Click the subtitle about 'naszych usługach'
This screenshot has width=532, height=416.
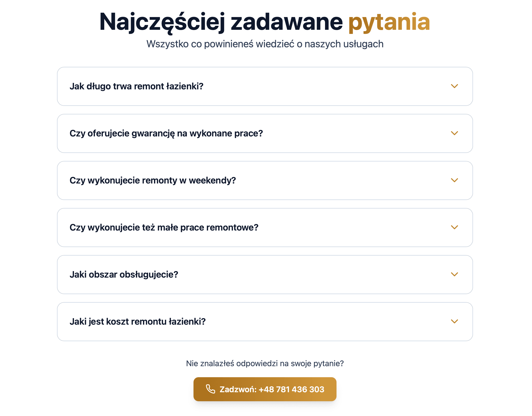(x=266, y=44)
